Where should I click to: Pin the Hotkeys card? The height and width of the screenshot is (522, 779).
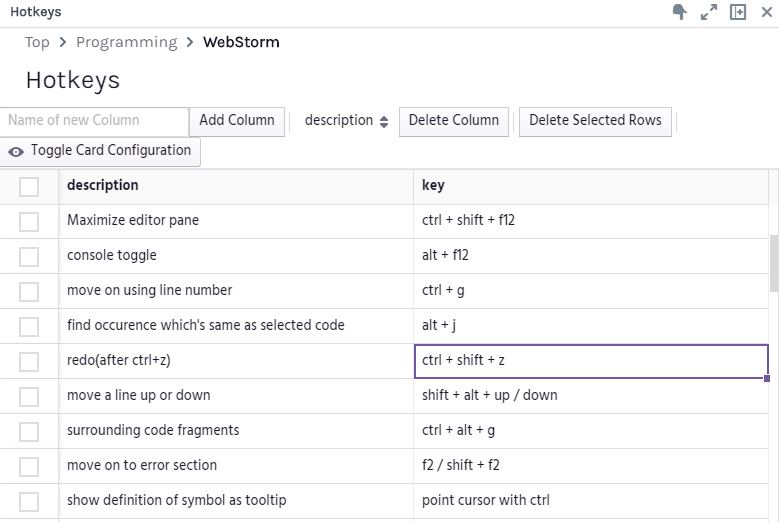coord(680,12)
